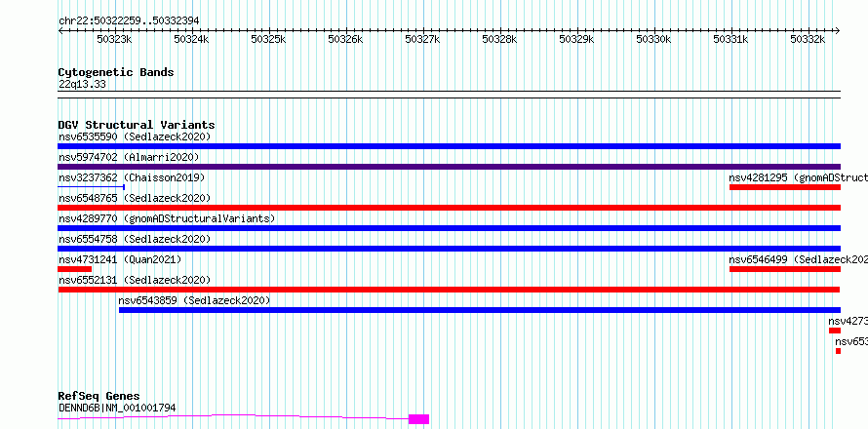Select the blue nsv6535590 variant bar
Screen dimensions: 868x429
449,146
